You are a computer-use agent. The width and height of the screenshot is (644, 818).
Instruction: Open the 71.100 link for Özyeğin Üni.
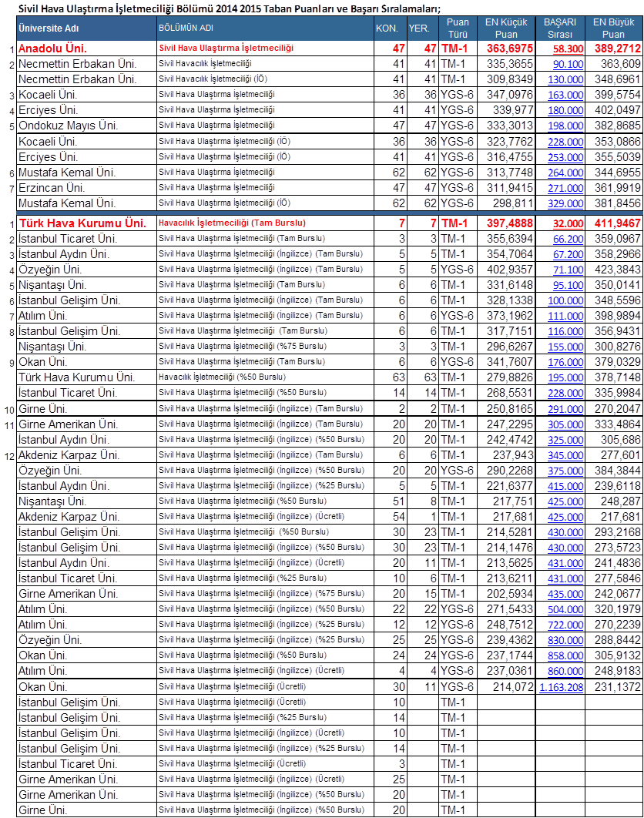click(568, 270)
